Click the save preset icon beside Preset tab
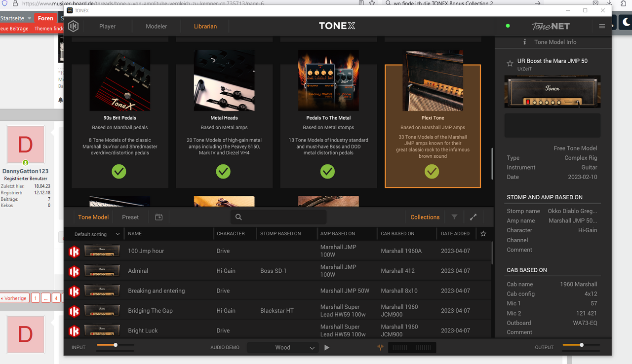Viewport: 632px width, 364px height. [x=158, y=217]
